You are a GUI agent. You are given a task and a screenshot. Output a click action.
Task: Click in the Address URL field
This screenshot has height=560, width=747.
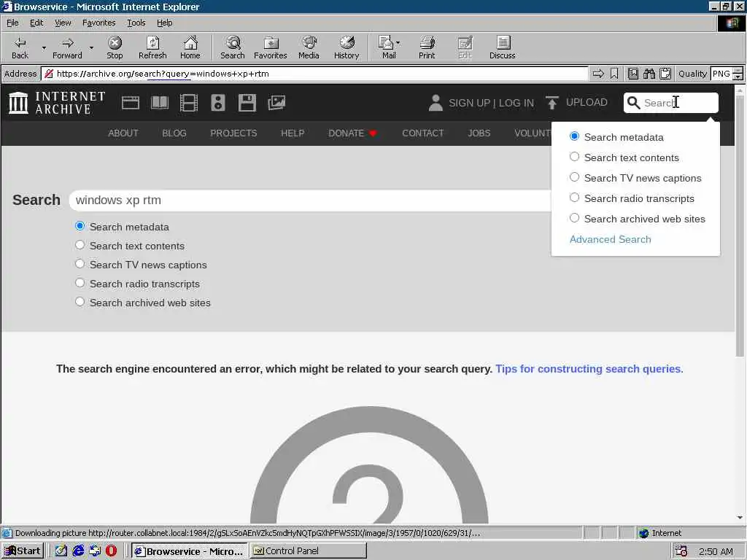pos(314,74)
